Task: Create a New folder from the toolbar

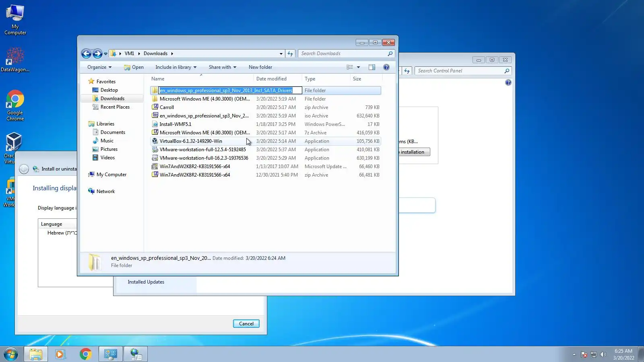Action: (x=260, y=67)
